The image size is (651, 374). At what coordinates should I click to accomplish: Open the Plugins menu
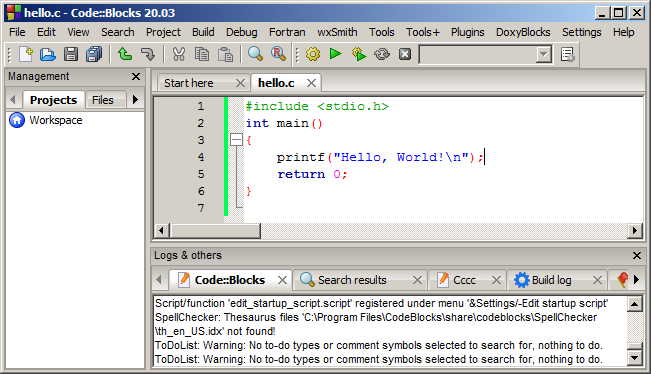click(x=467, y=32)
